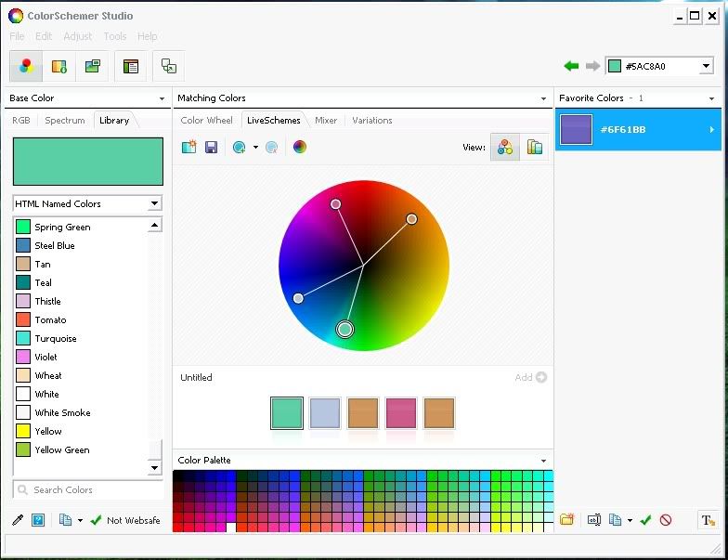Open the Edit menu
Screen dimensions: 728x560
pos(44,36)
